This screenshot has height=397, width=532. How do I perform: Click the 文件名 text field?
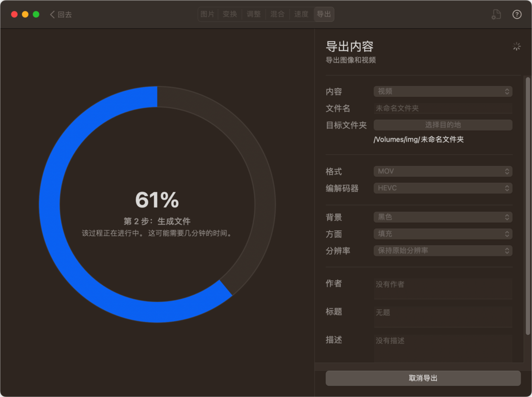pos(442,108)
